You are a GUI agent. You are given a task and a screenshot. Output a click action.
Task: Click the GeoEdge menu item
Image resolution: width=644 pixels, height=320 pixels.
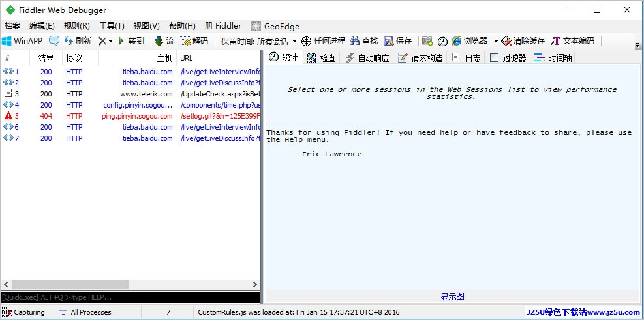click(x=275, y=26)
